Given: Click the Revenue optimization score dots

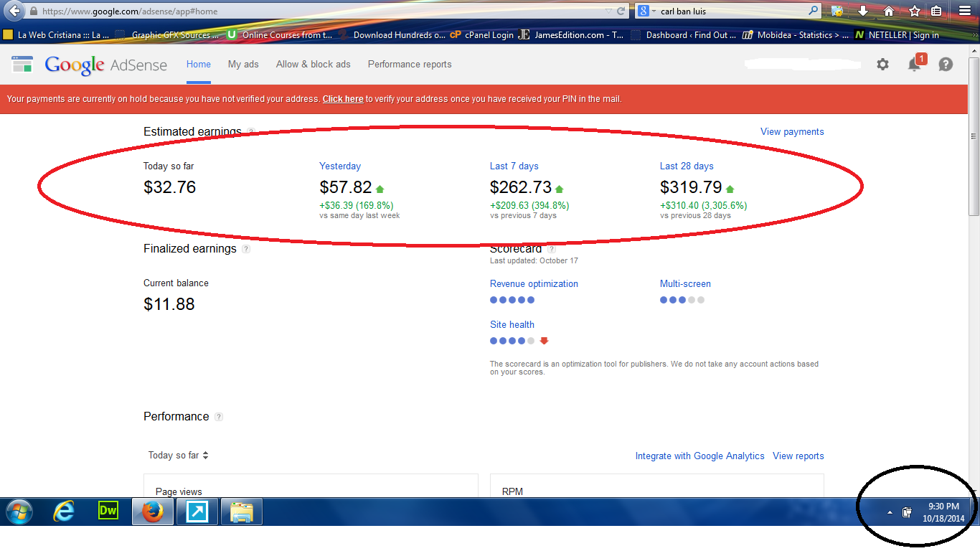Looking at the screenshot, I should click(x=512, y=300).
